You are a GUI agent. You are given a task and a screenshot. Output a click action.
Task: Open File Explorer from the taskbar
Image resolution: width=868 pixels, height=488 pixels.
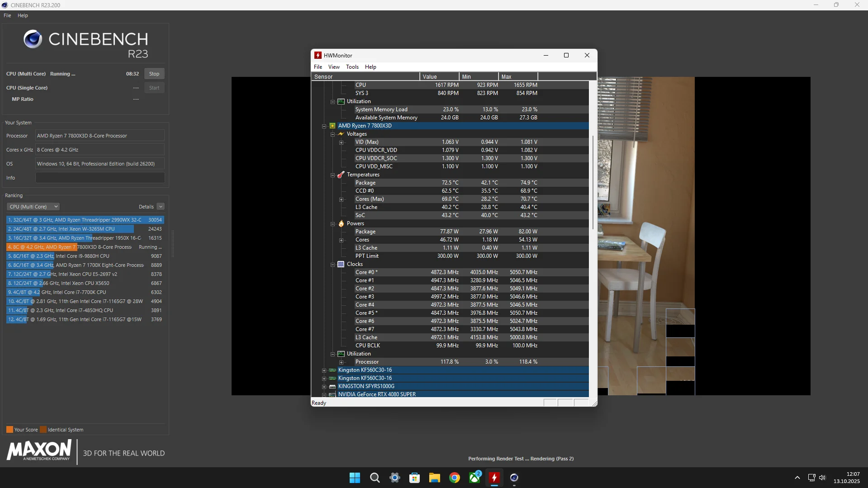pyautogui.click(x=435, y=478)
